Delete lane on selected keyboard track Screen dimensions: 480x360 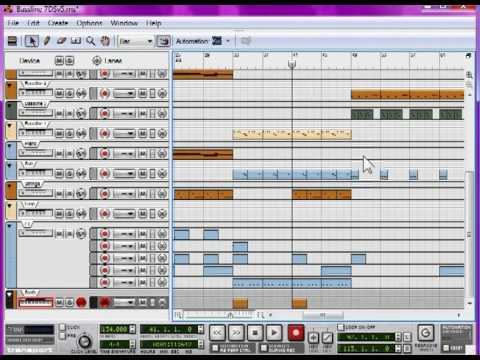(x=162, y=302)
